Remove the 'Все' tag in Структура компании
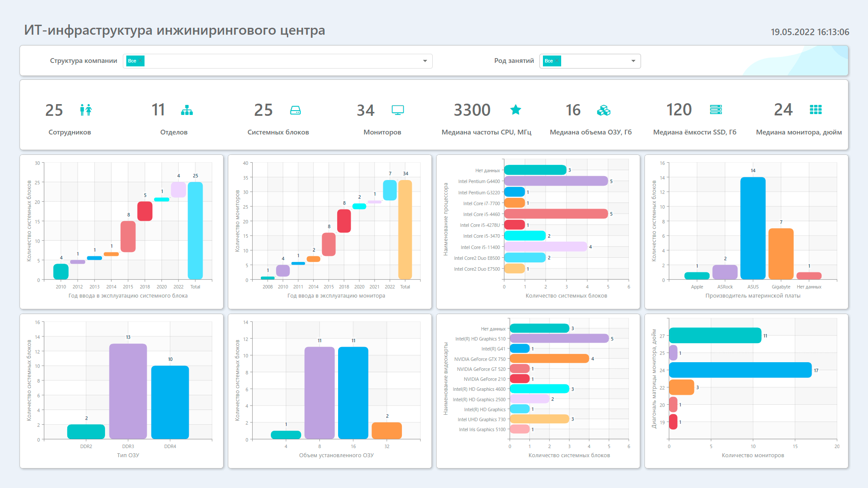868x488 pixels. 140,61
